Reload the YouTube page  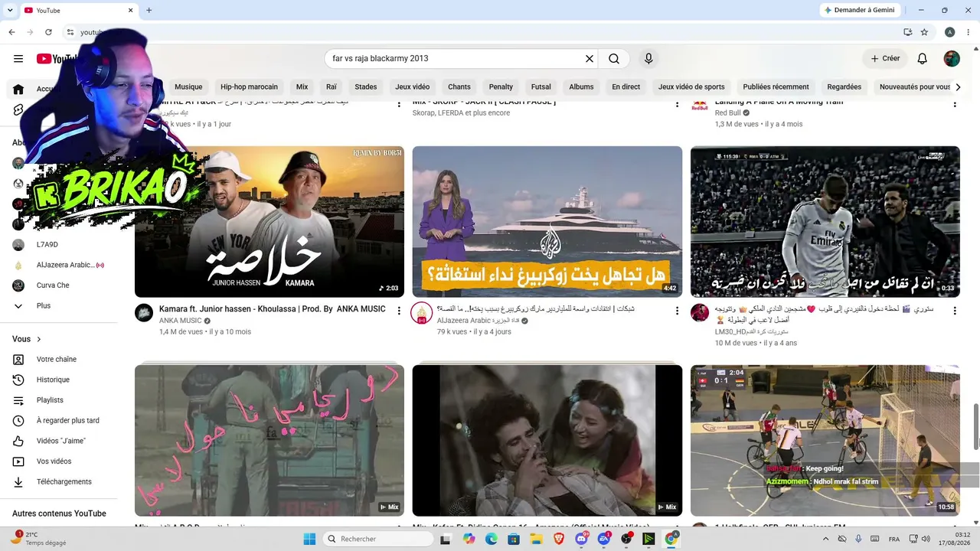pyautogui.click(x=48, y=32)
